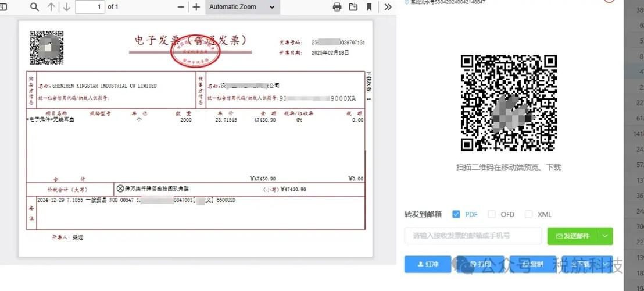Go to next page using down arrow
This screenshot has height=291, width=644.
click(x=66, y=7)
